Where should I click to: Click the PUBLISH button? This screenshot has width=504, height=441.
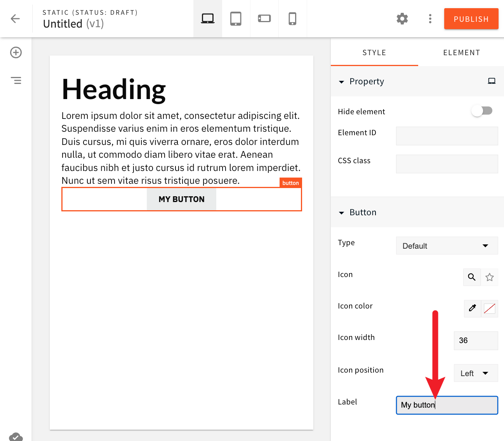(x=471, y=18)
